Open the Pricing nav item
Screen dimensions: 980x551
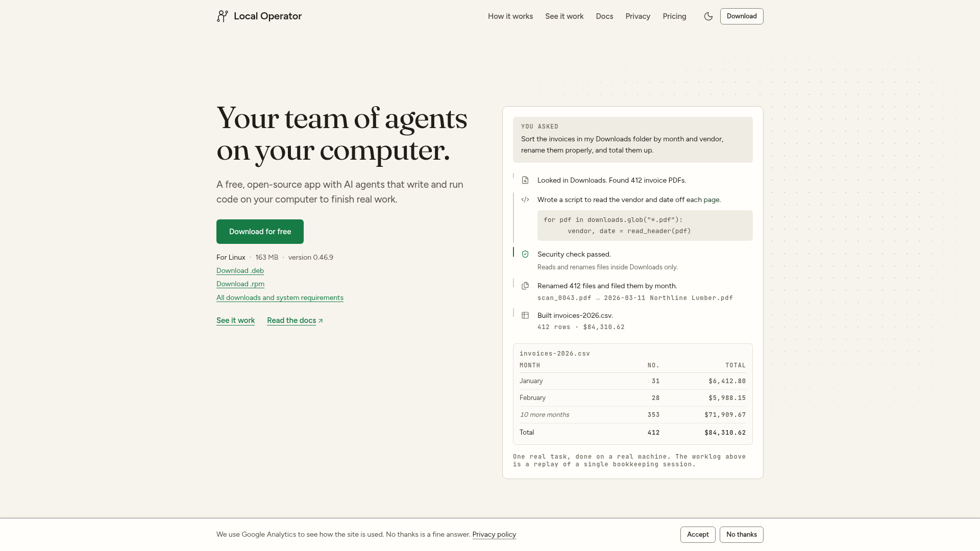tap(674, 16)
